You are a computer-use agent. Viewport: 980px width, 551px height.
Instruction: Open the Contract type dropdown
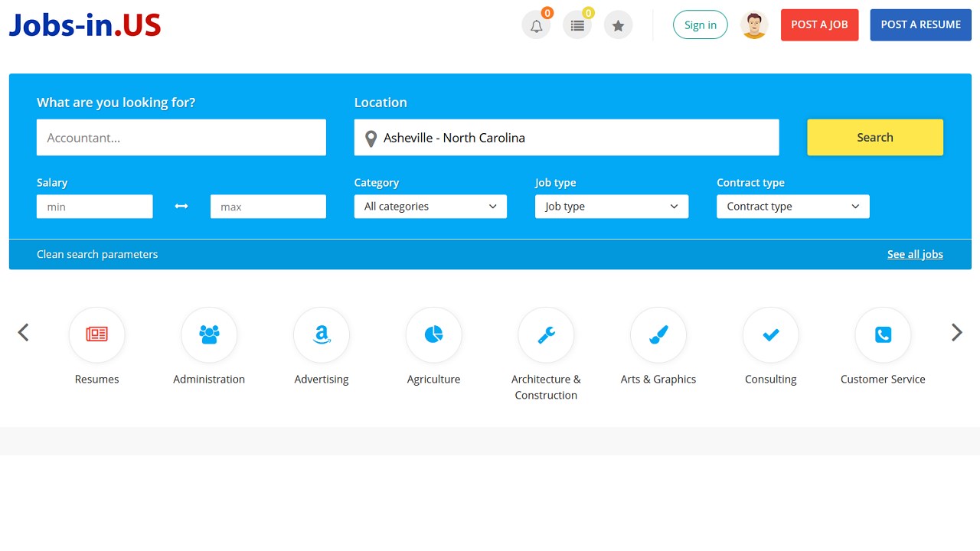(x=792, y=206)
